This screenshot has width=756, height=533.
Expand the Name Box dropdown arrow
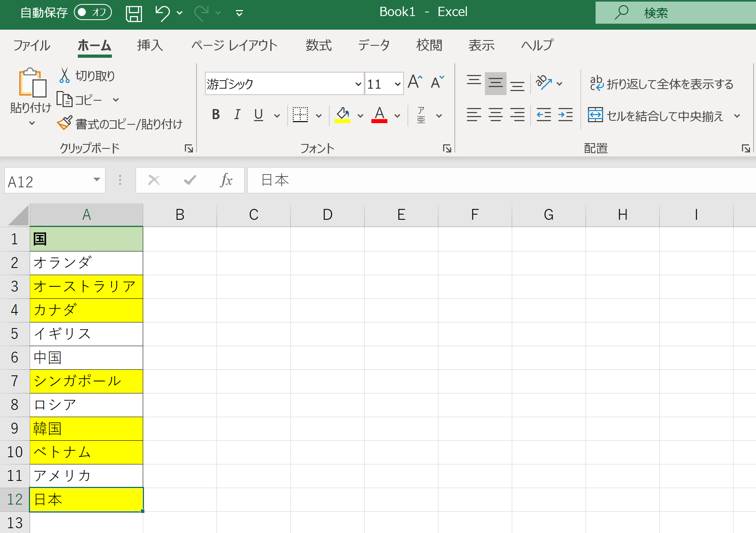tap(97, 180)
